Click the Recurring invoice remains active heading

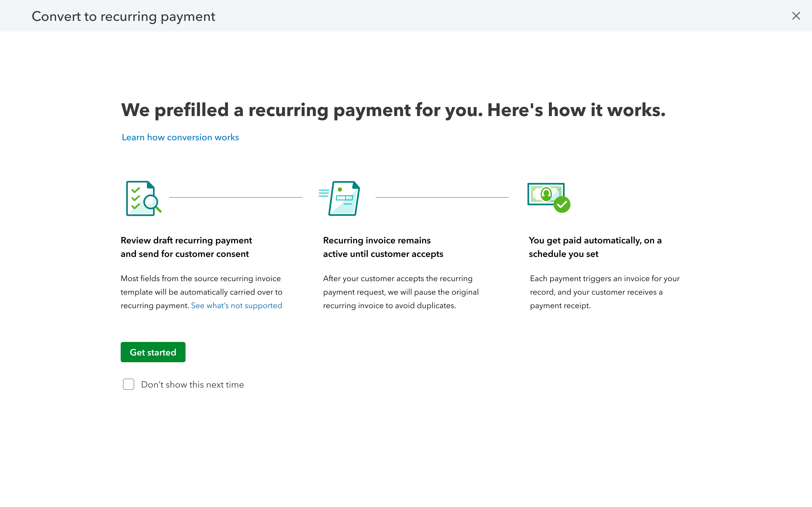tap(383, 247)
